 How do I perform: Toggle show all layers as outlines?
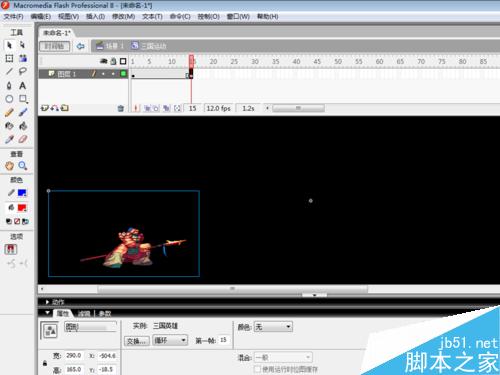coord(123,61)
